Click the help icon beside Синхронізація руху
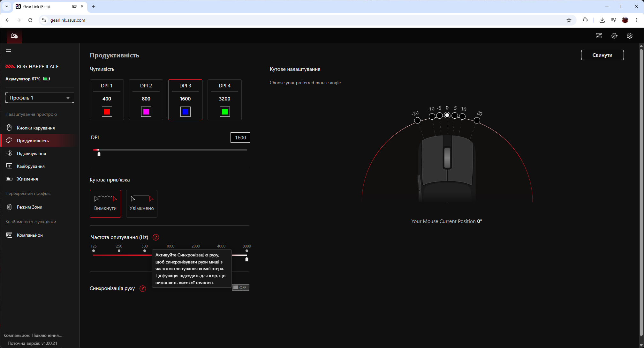This screenshot has width=644, height=348. coord(143,289)
